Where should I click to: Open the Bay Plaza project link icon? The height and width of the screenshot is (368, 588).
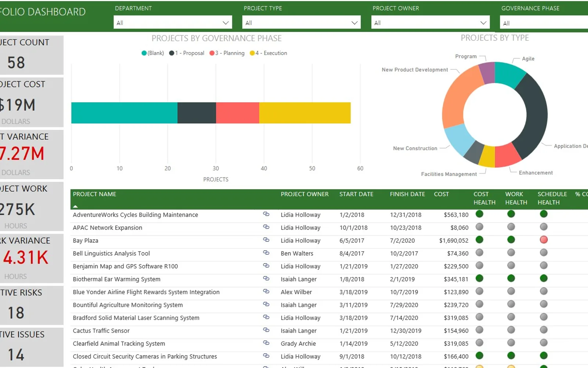point(266,240)
